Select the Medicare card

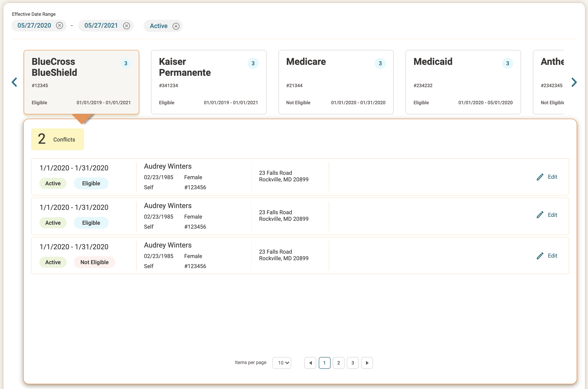pyautogui.click(x=336, y=82)
